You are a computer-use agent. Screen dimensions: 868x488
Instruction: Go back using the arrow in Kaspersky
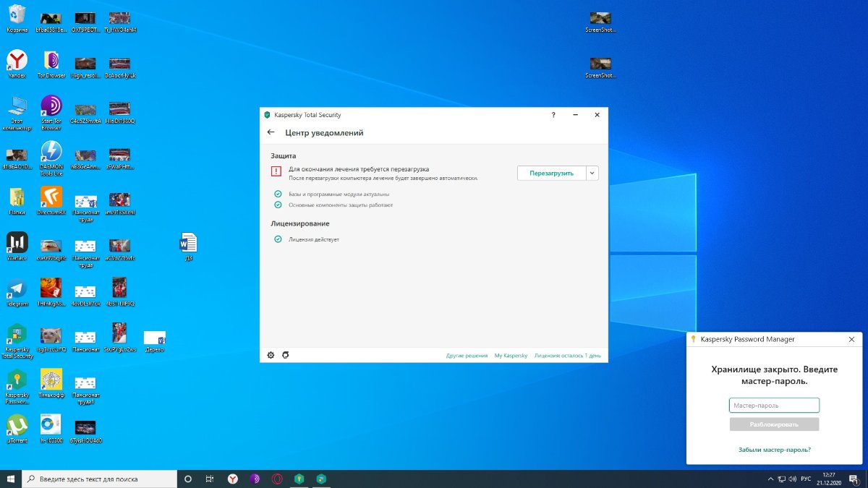271,133
